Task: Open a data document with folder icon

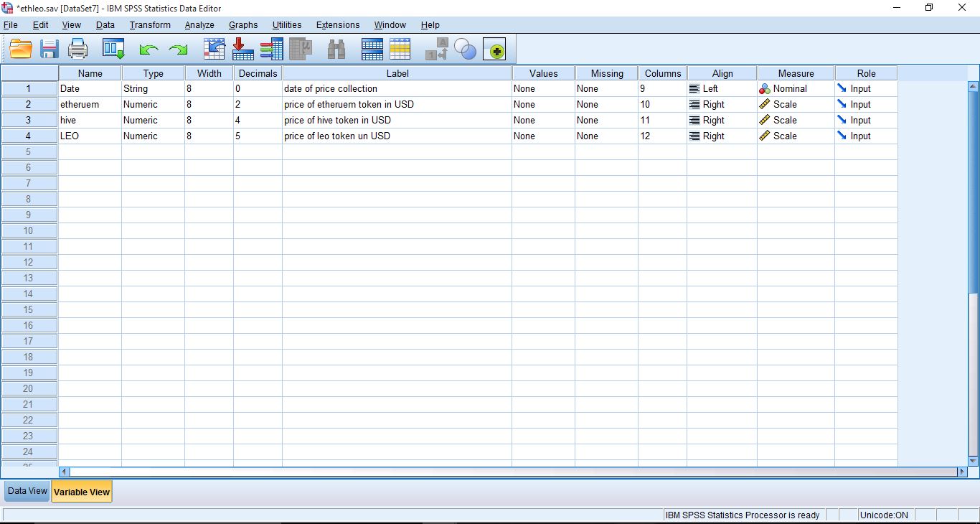Action: (x=22, y=50)
